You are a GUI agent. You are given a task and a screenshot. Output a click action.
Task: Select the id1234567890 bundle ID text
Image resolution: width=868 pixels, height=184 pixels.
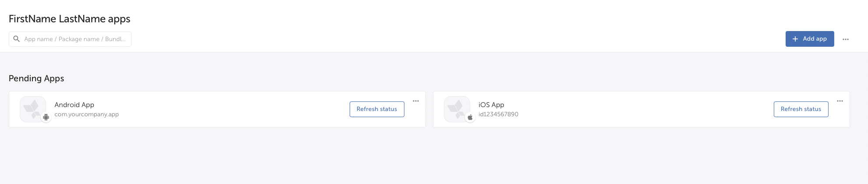(x=499, y=115)
